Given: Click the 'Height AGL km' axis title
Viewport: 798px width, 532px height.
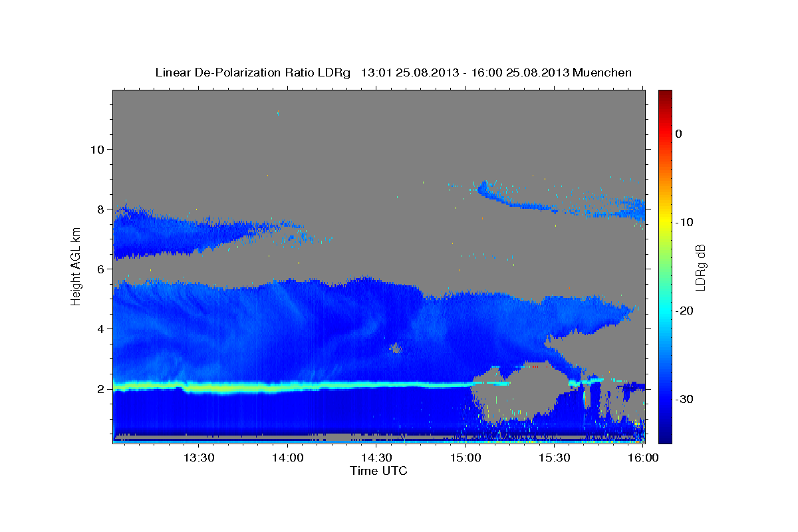Looking at the screenshot, I should pos(76,267).
